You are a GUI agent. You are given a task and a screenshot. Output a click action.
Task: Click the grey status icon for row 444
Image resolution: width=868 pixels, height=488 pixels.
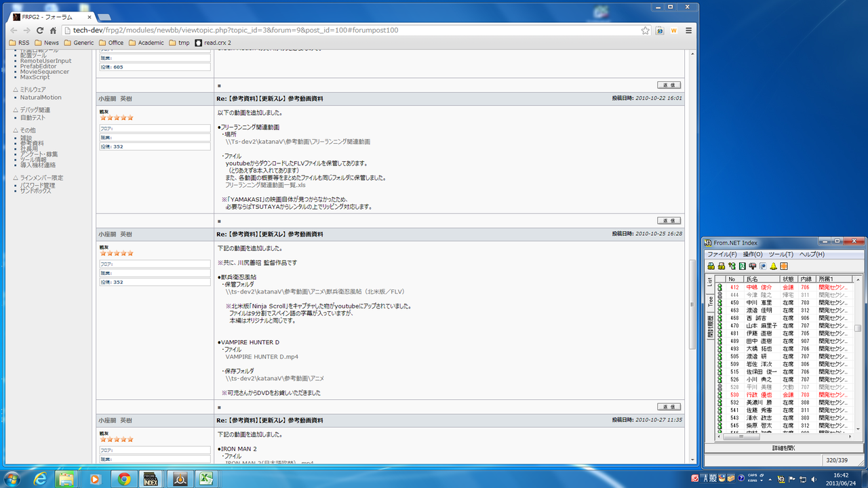[720, 295]
